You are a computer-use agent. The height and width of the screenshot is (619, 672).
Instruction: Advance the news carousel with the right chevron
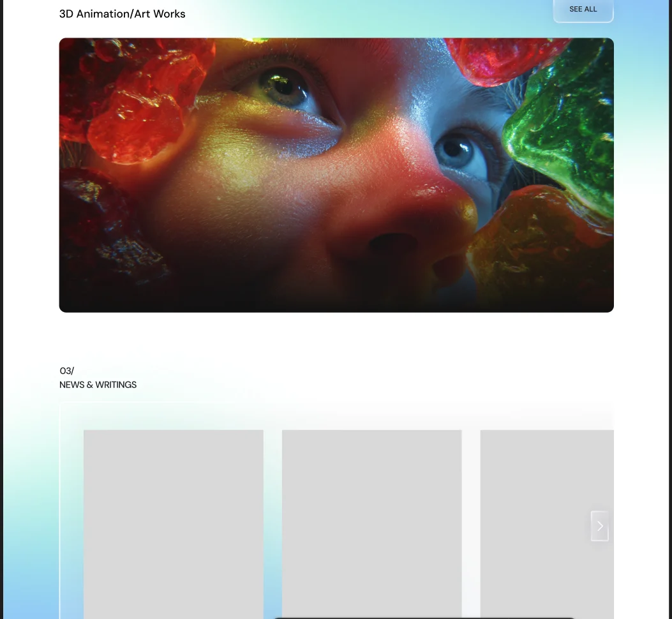(x=600, y=526)
